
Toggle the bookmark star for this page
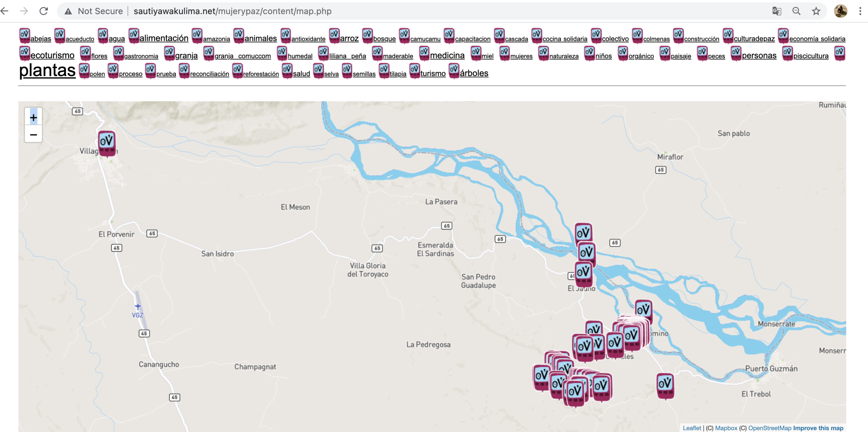(x=816, y=11)
